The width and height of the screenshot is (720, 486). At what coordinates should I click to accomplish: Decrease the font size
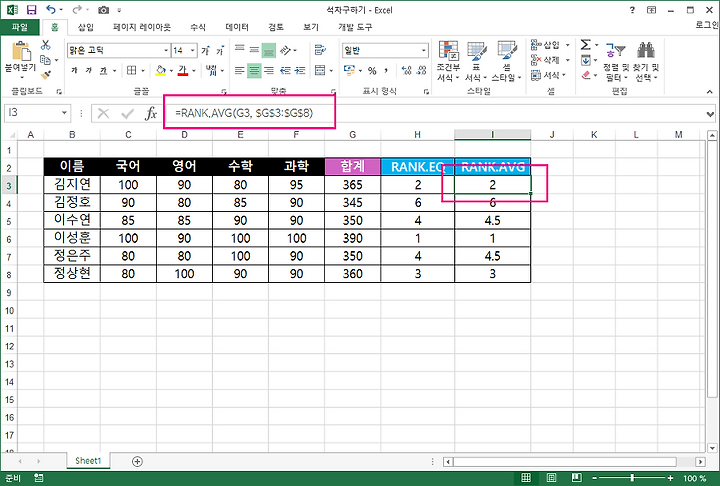click(x=220, y=50)
